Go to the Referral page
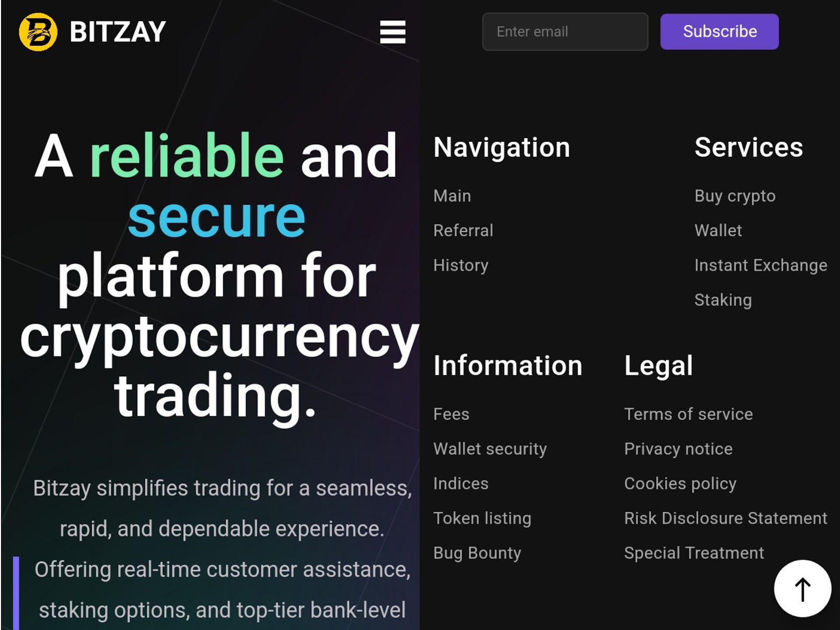Screen dimensions: 840x630 (463, 230)
